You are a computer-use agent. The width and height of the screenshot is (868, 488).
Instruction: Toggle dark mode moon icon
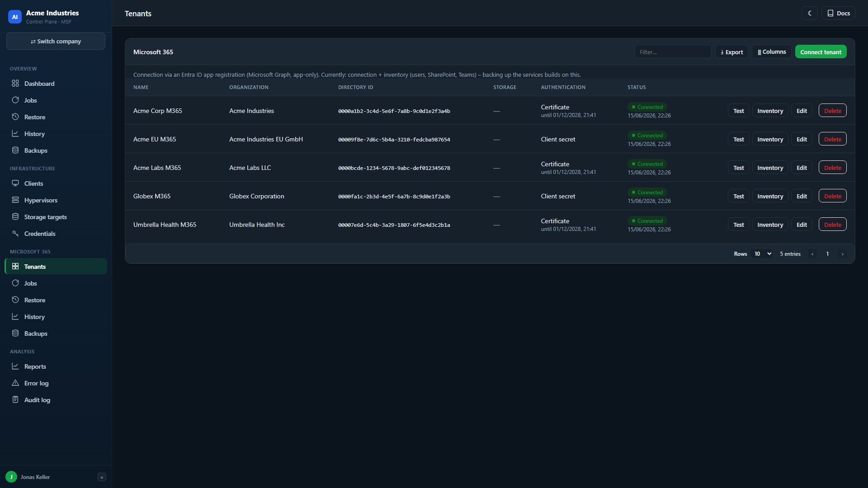(810, 13)
